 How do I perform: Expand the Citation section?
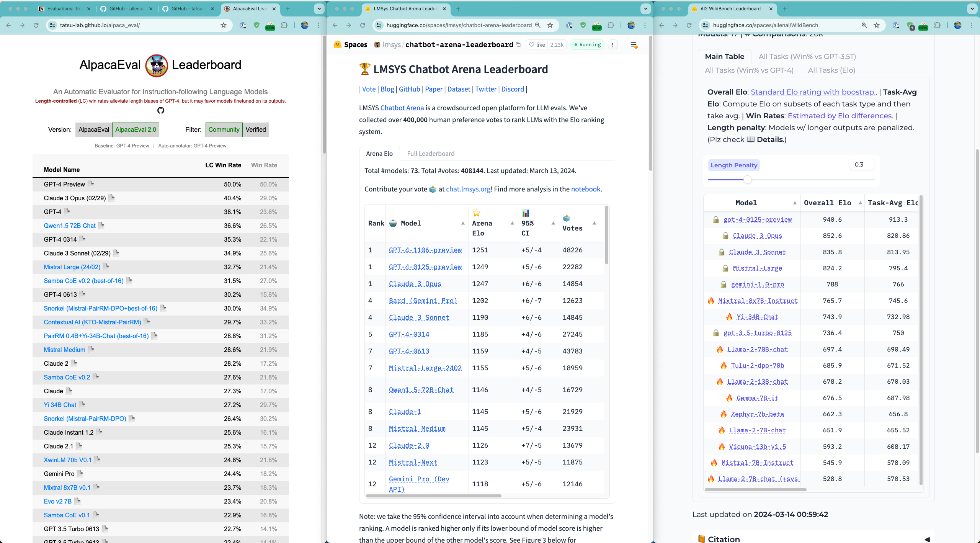[813, 538]
